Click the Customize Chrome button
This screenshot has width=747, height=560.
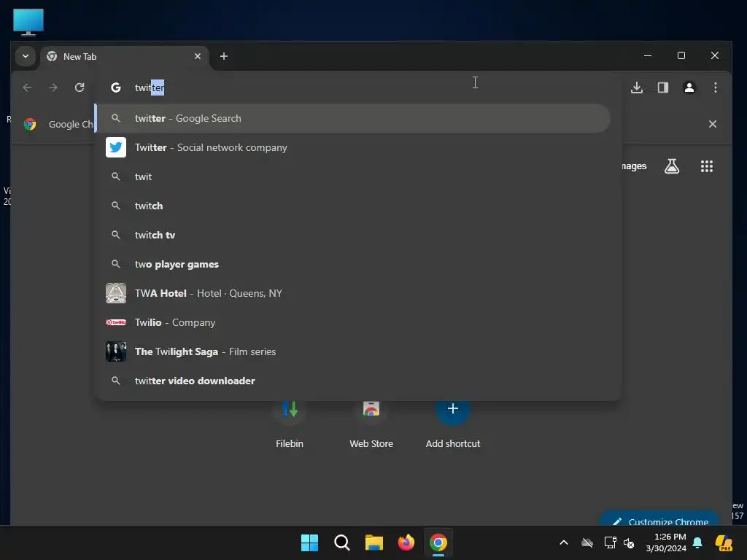(x=659, y=519)
